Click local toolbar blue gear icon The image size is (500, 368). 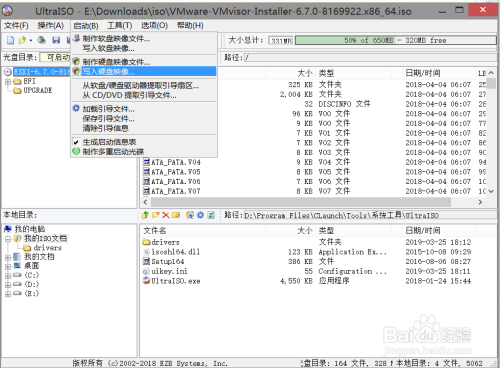point(200,215)
